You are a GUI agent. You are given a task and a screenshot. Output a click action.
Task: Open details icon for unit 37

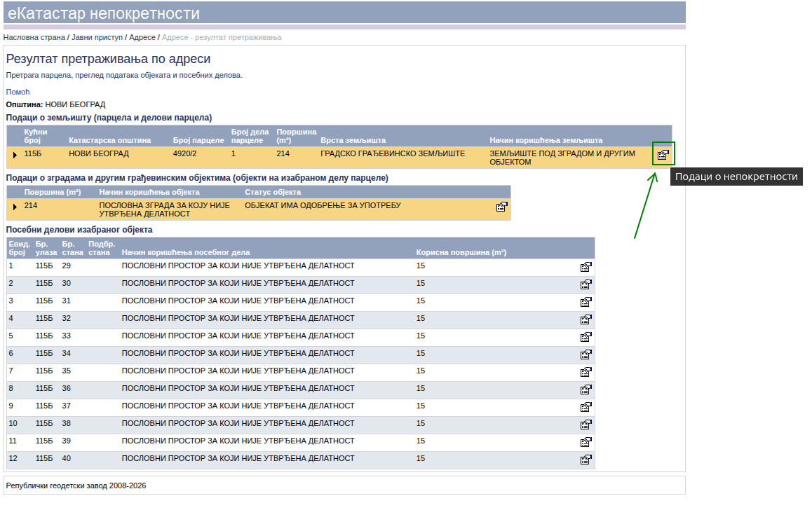point(586,407)
